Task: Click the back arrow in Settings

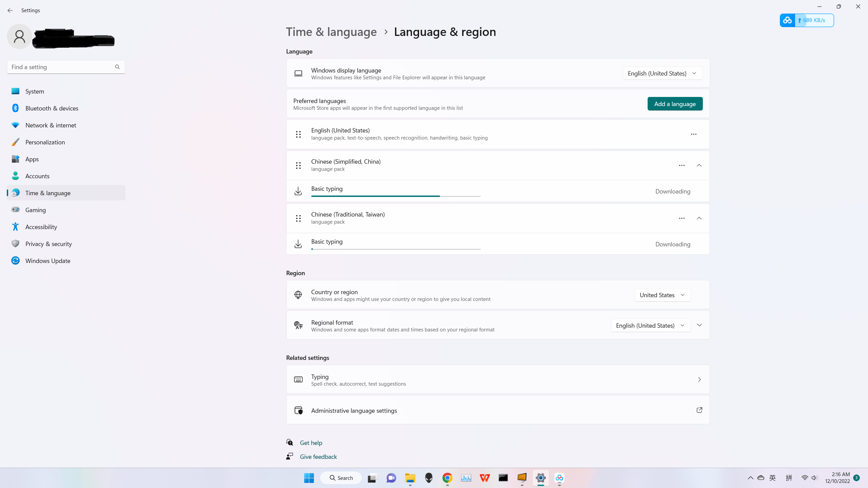Action: 10,11
